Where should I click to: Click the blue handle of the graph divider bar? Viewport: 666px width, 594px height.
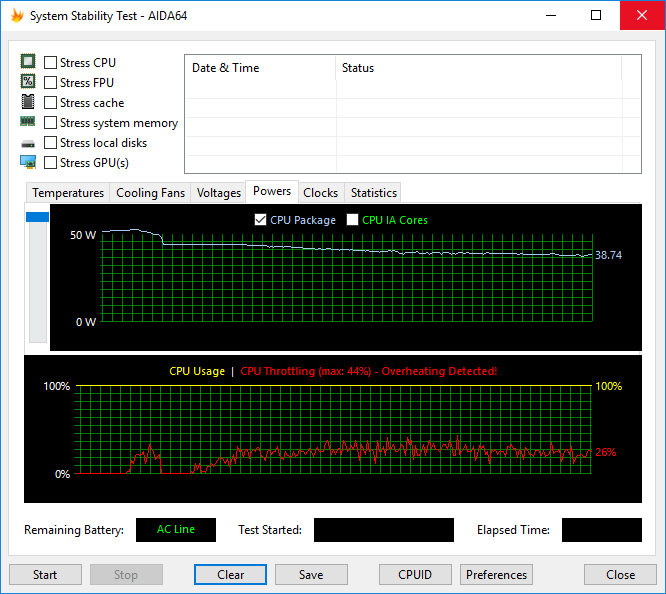[37, 217]
